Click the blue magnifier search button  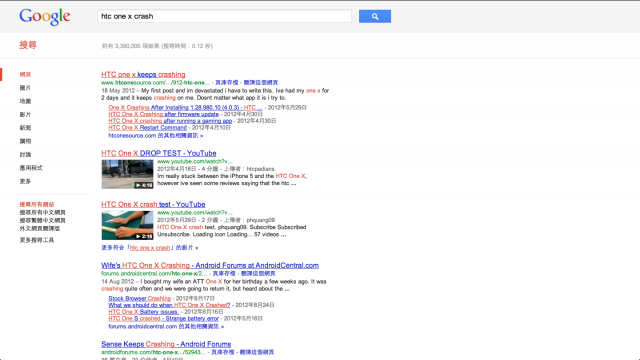375,16
